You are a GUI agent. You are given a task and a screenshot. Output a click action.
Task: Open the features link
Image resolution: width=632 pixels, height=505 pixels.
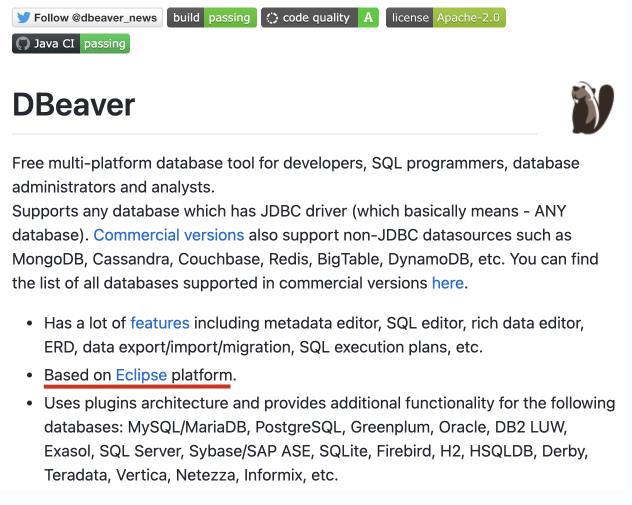click(159, 323)
